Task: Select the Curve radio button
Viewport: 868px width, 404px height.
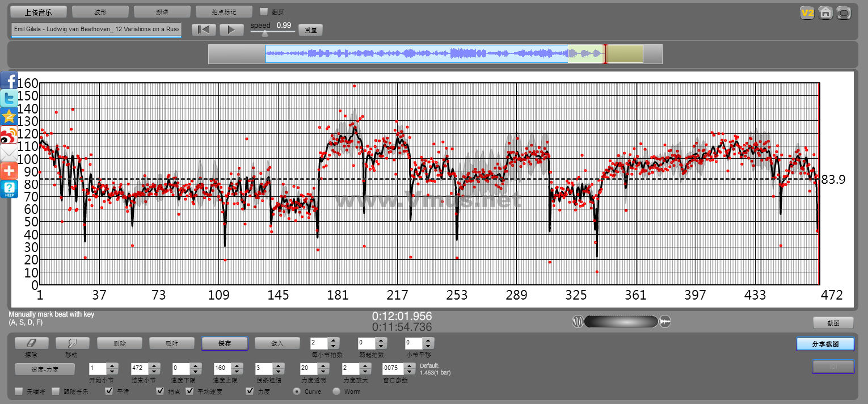Action: 296,392
